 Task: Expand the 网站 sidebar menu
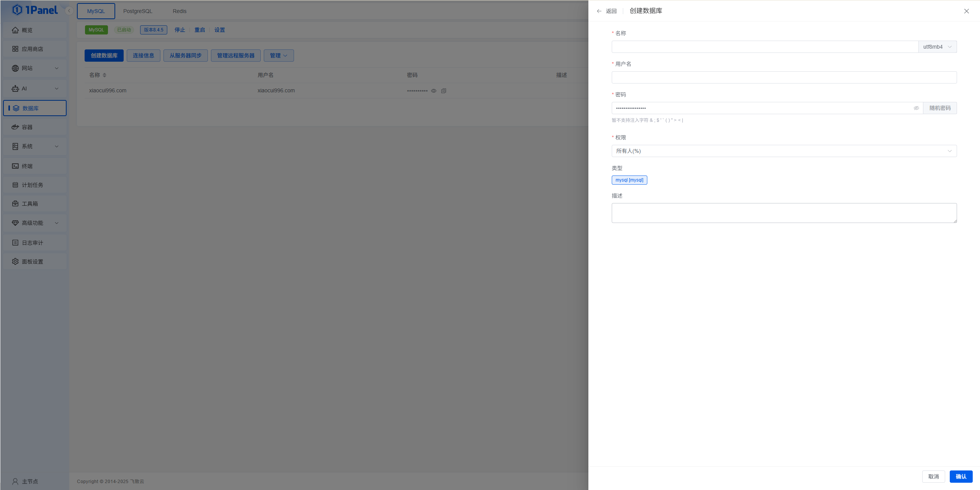point(34,68)
